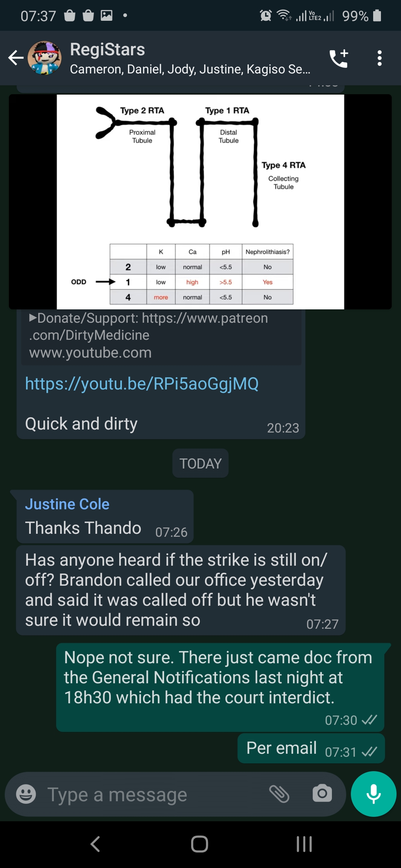Tap the Type a message field
This screenshot has height=868, width=401.
pos(152,795)
